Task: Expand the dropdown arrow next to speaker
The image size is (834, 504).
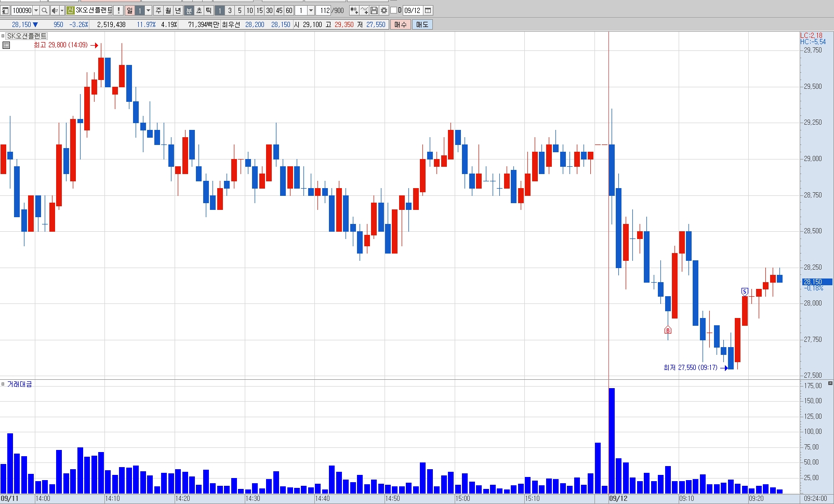Action: [x=62, y=10]
